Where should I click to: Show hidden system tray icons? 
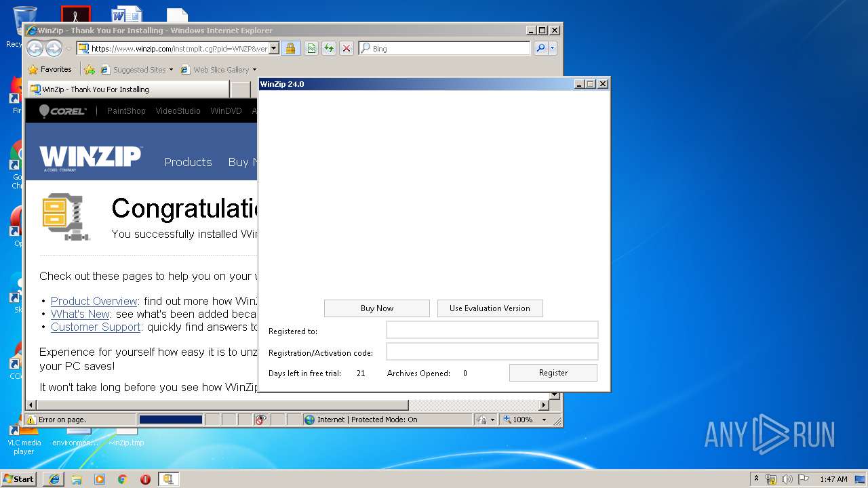pyautogui.click(x=756, y=479)
